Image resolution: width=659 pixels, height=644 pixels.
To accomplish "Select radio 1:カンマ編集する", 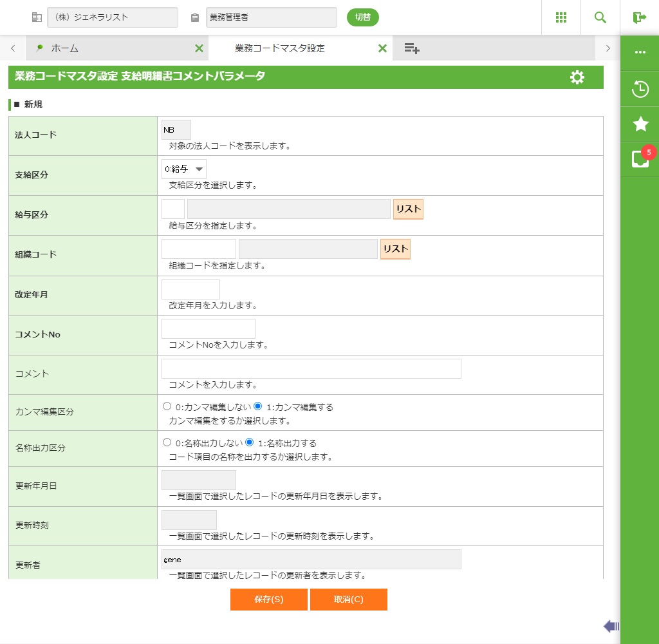I will 258,406.
